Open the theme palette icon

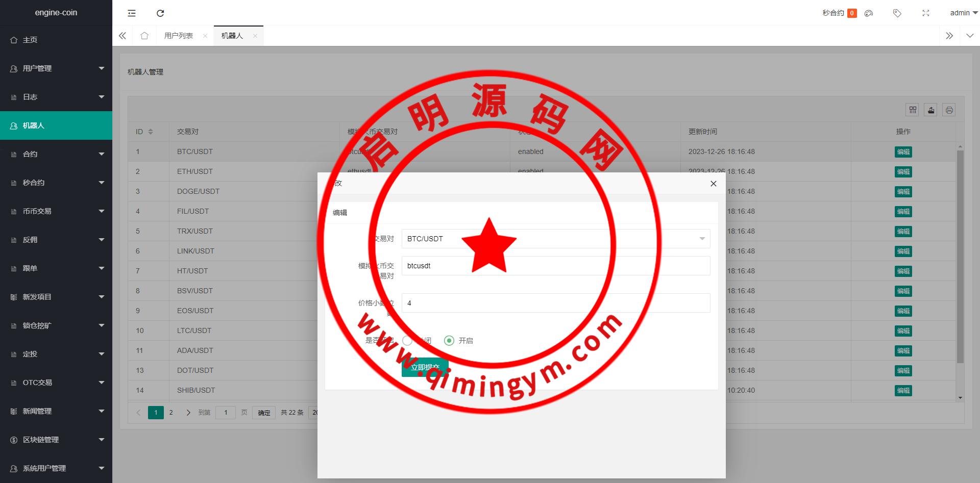click(x=869, y=13)
